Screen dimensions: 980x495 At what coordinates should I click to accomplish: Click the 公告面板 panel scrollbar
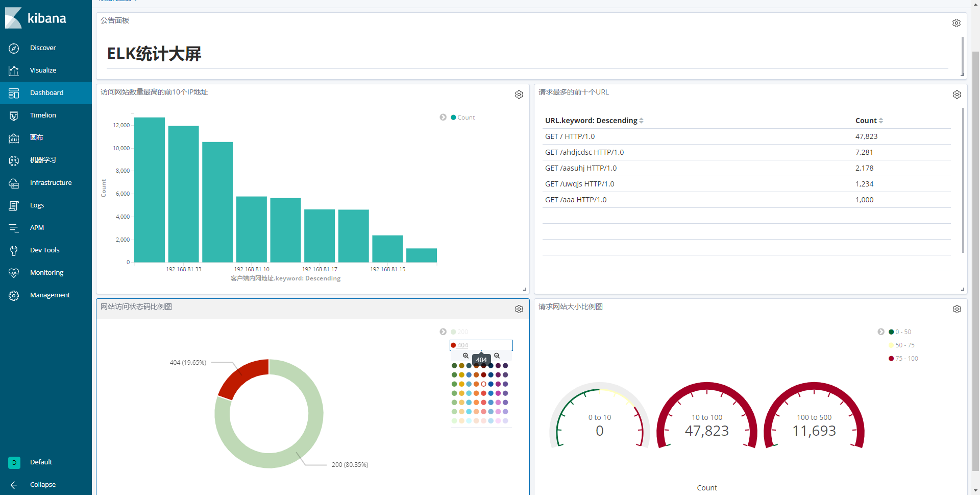click(962, 55)
